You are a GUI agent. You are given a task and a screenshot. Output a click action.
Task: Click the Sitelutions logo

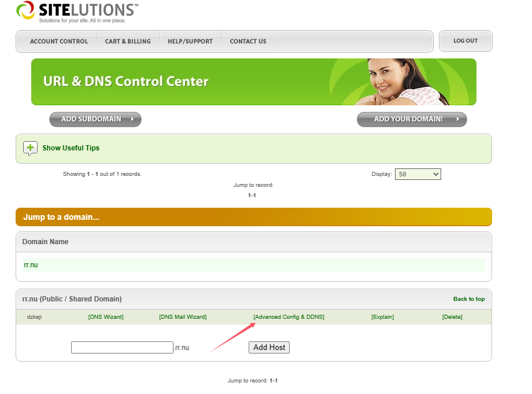[x=77, y=12]
